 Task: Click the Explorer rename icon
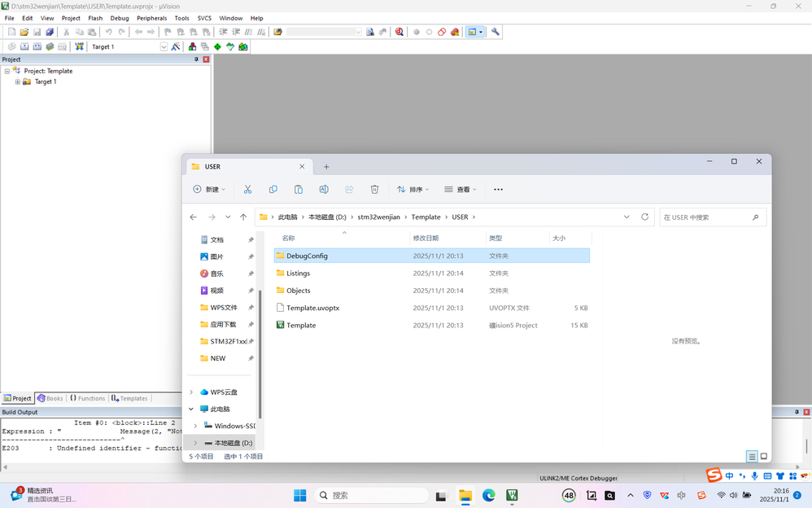coord(324,189)
